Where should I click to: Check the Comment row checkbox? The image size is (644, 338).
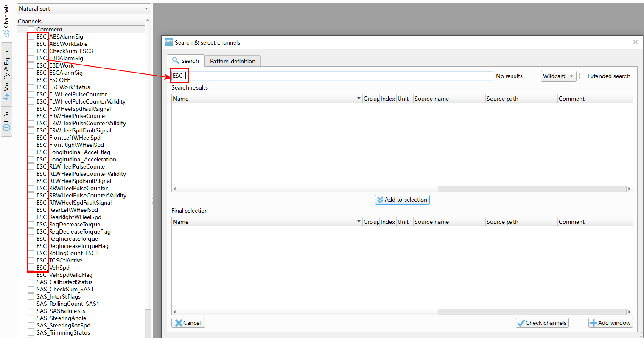pos(31,29)
